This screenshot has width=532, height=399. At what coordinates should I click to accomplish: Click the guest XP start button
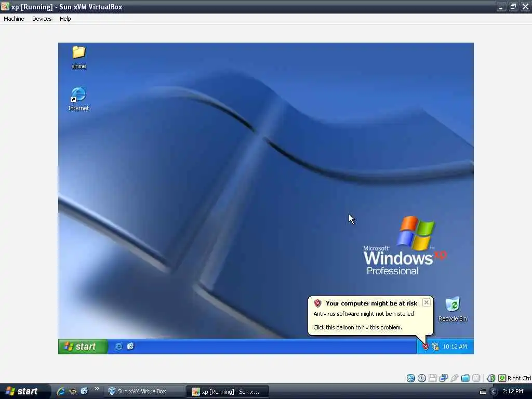83,347
